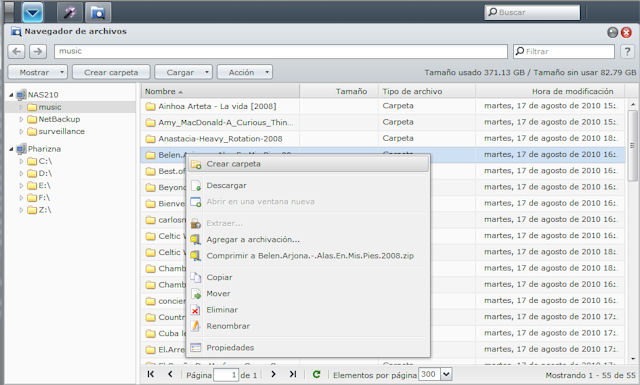
Task: Click the Mover green arrow icon
Action: [x=196, y=294]
